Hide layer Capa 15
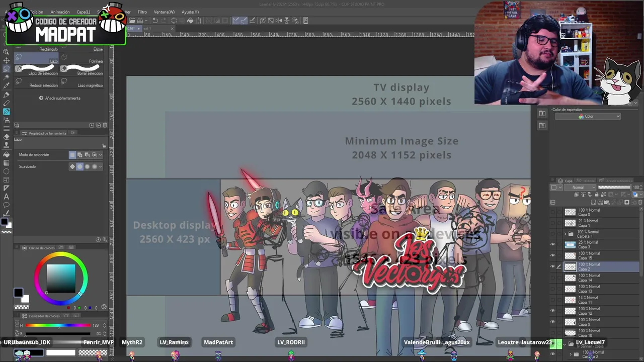 click(x=553, y=256)
